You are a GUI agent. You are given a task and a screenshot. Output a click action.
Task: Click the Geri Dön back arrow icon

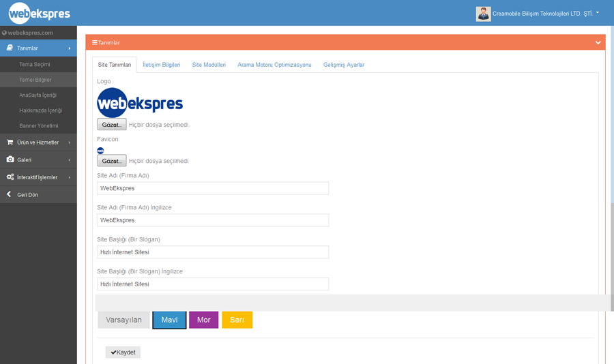click(x=9, y=195)
